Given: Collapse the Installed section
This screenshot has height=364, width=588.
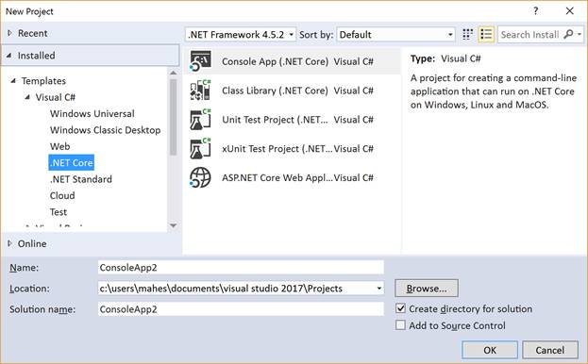Looking at the screenshot, I should click(x=9, y=56).
